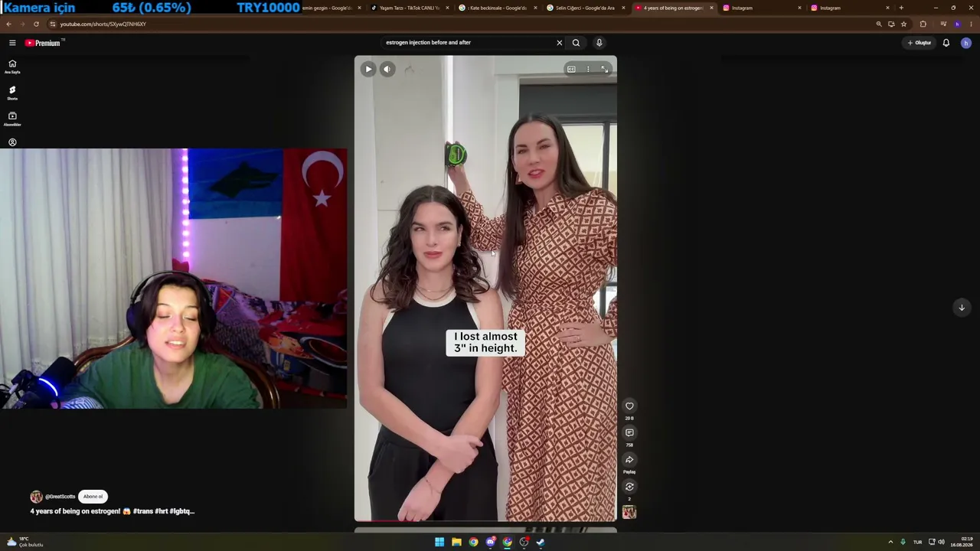The height and width of the screenshot is (551, 980).
Task: Seek using the Short's red progress bar
Action: [485, 521]
